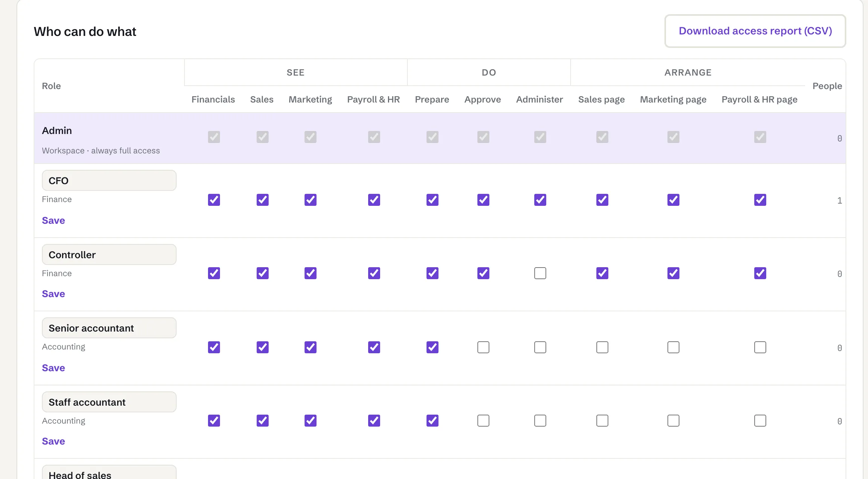Click the 'Who can do what' heading

[x=85, y=31]
